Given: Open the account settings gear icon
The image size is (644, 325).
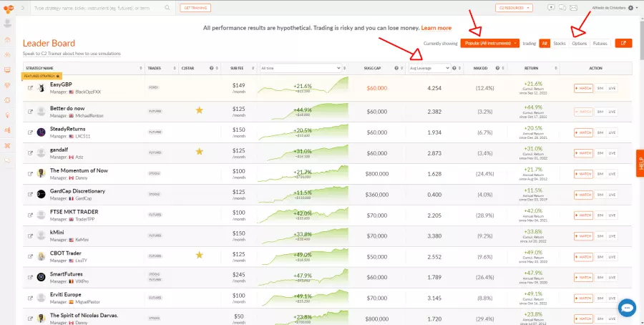Looking at the screenshot, I should (x=631, y=8).
